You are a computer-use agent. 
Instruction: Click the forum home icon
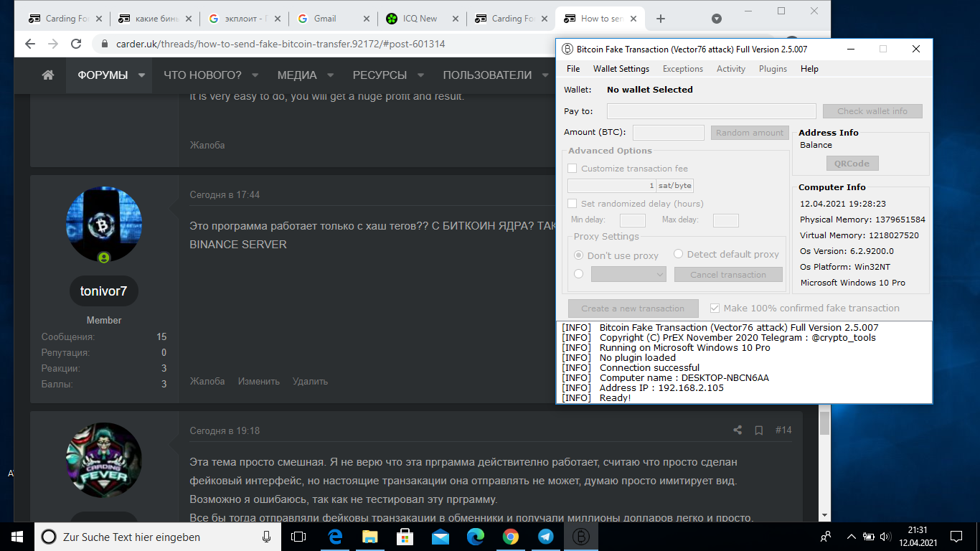click(48, 75)
